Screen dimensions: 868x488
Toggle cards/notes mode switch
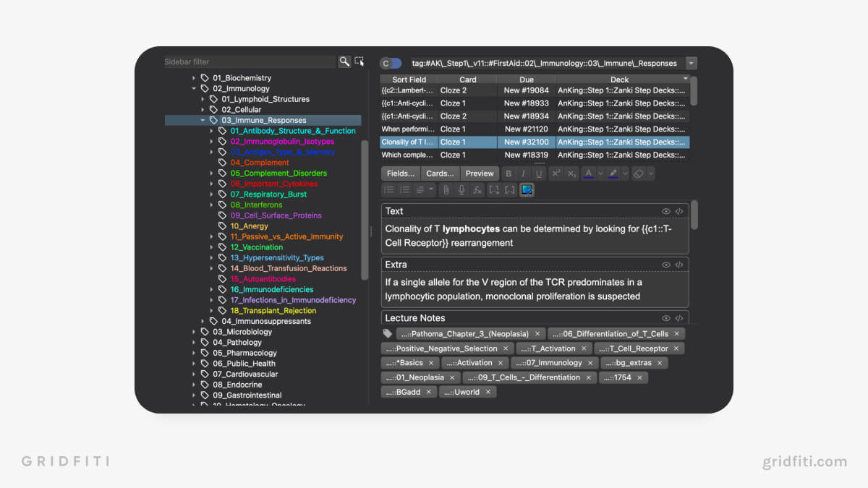[391, 63]
